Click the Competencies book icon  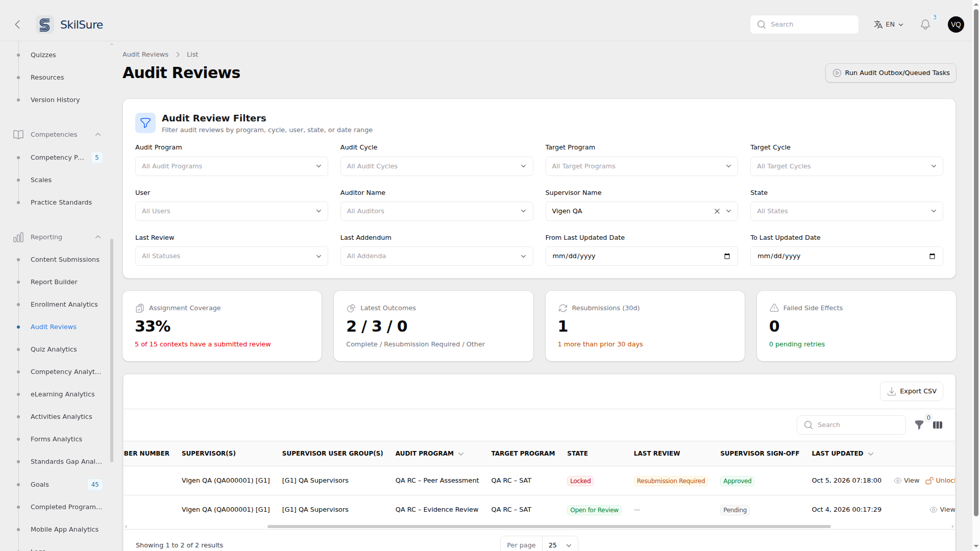pyautogui.click(x=18, y=135)
